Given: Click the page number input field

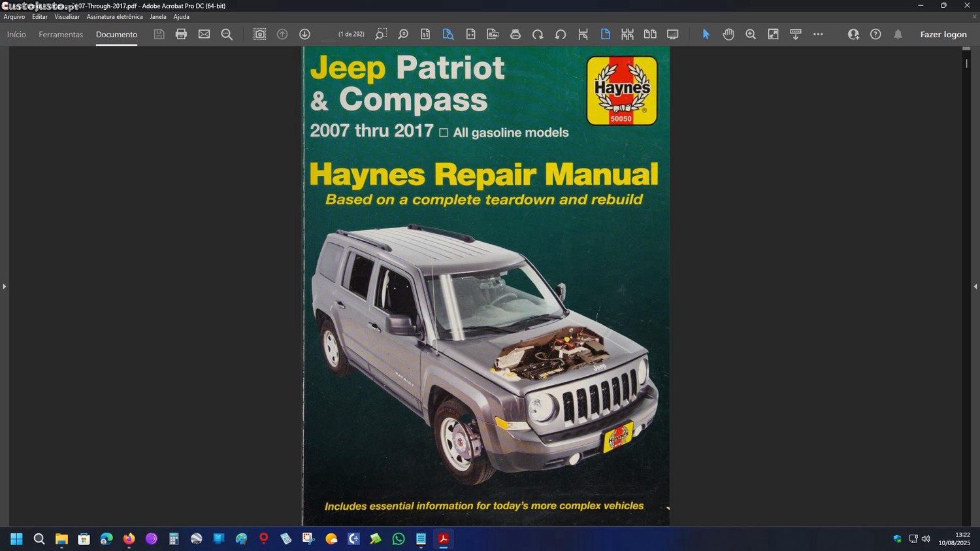Looking at the screenshot, I should point(329,35).
